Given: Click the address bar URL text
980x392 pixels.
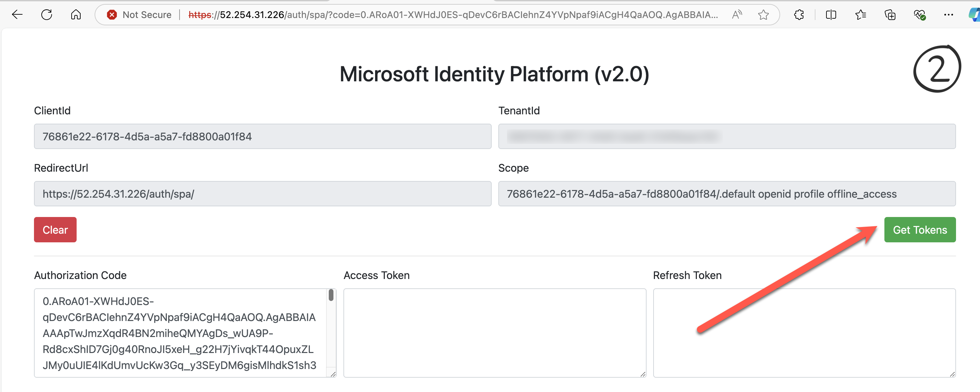Looking at the screenshot, I should click(x=453, y=15).
